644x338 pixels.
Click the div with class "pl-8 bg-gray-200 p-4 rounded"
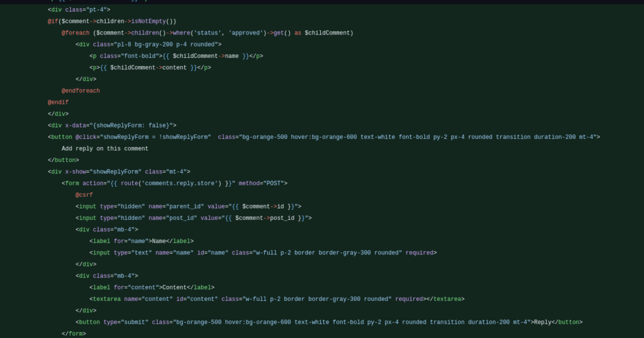[148, 45]
